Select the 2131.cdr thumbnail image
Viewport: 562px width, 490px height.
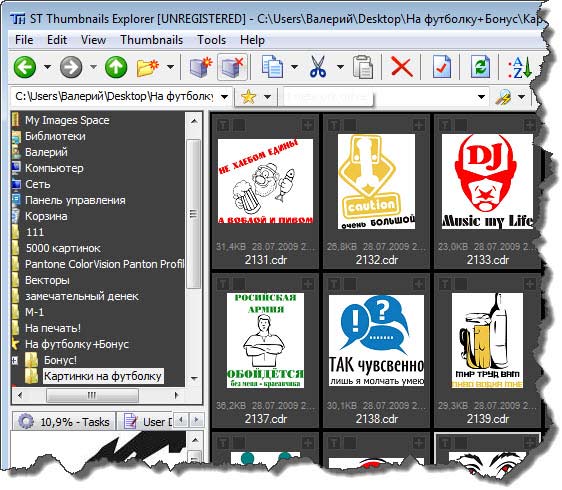[265, 181]
